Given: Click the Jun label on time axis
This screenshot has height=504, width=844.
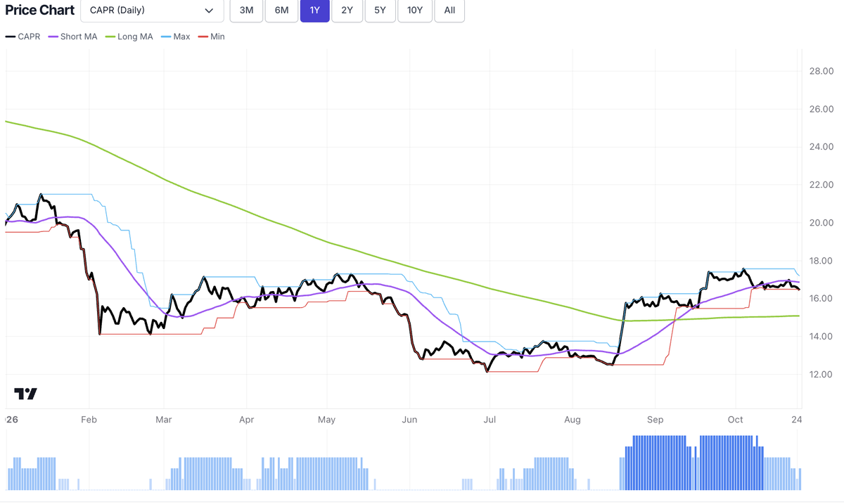Looking at the screenshot, I should 409,420.
